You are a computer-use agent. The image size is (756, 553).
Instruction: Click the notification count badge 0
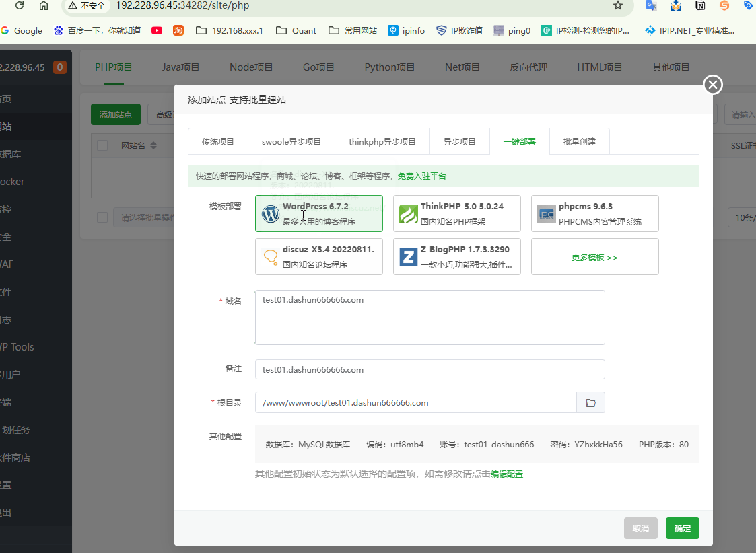60,67
